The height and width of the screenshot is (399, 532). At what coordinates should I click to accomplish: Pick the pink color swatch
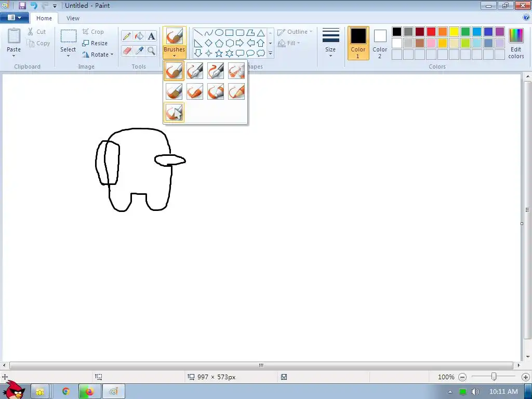[431, 43]
